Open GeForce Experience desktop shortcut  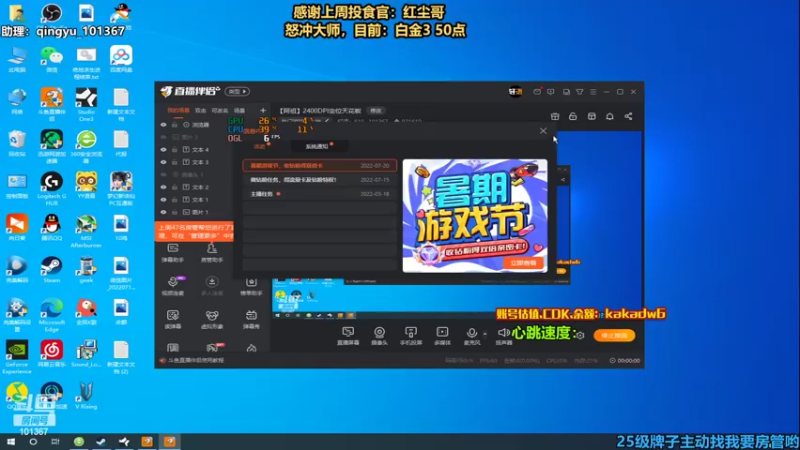(17, 357)
